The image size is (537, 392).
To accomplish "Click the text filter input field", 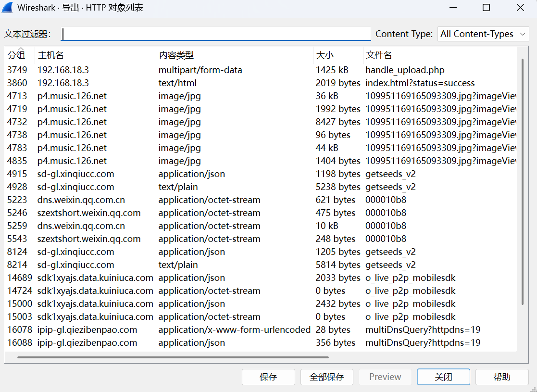I will (x=216, y=34).
